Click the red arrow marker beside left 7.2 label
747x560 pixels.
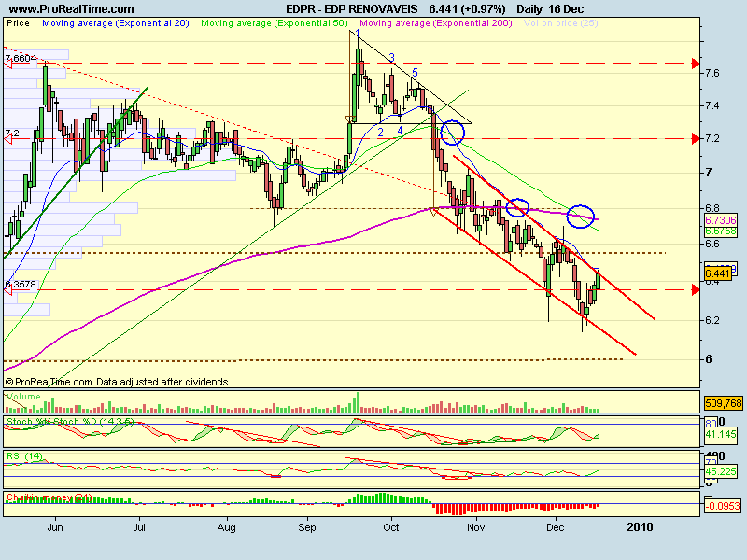pos(7,139)
